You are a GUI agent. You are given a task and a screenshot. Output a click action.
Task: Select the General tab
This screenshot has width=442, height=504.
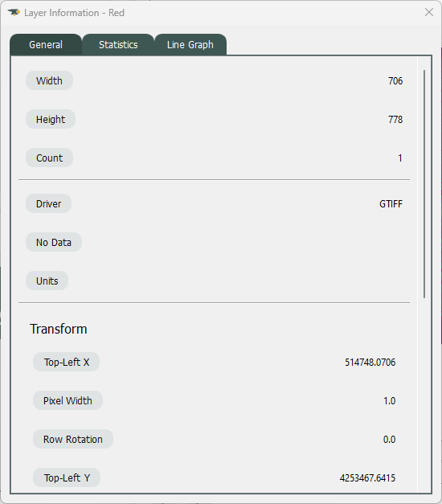[46, 45]
